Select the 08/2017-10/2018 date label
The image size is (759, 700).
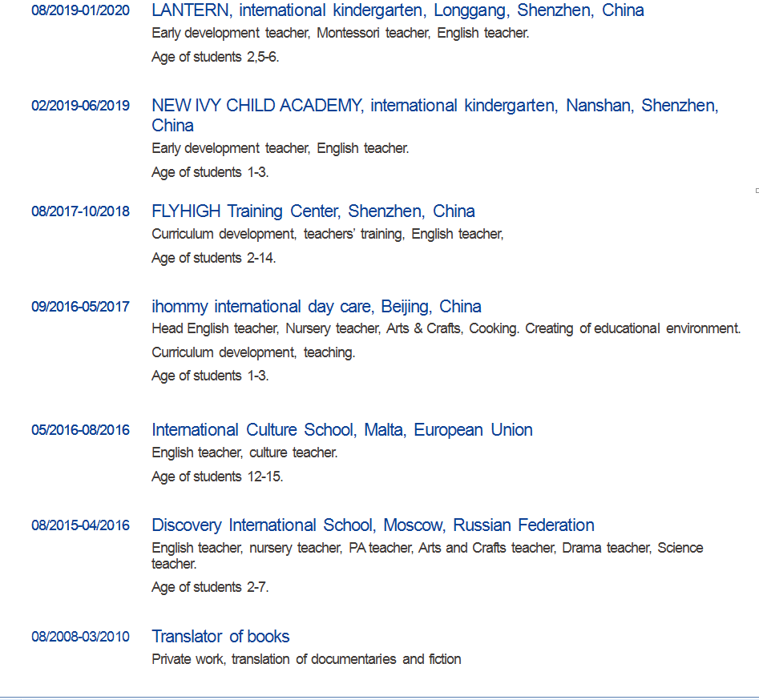(80, 211)
